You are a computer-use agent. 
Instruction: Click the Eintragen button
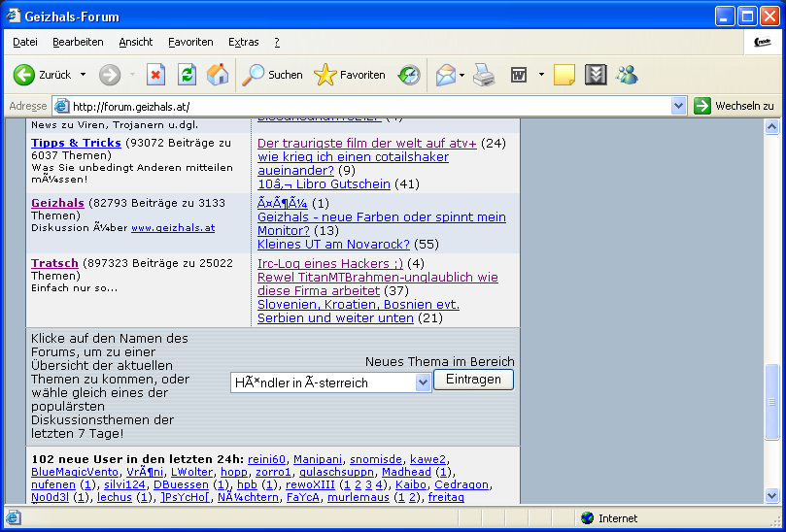[474, 380]
